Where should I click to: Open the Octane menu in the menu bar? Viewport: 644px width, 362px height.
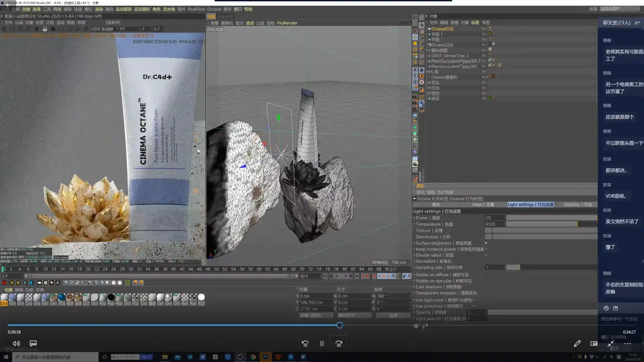(x=214, y=9)
